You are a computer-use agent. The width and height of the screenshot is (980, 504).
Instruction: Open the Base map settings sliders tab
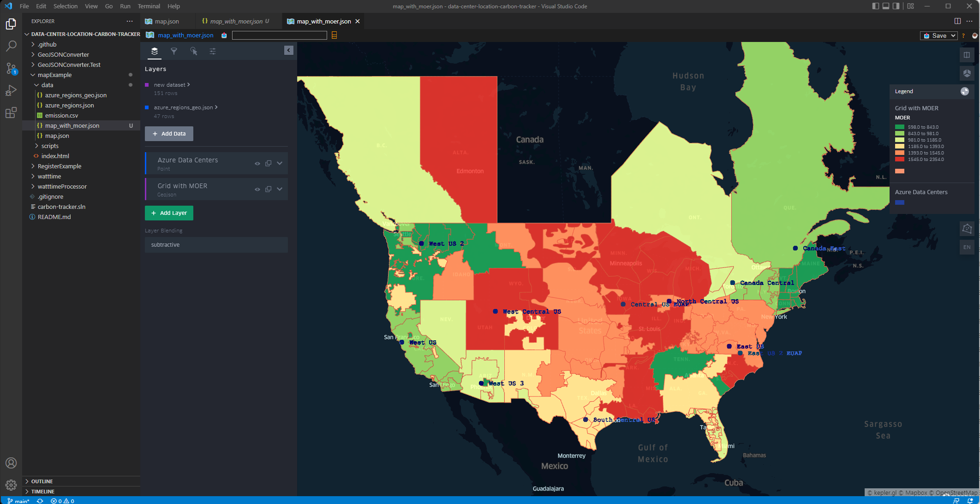213,51
